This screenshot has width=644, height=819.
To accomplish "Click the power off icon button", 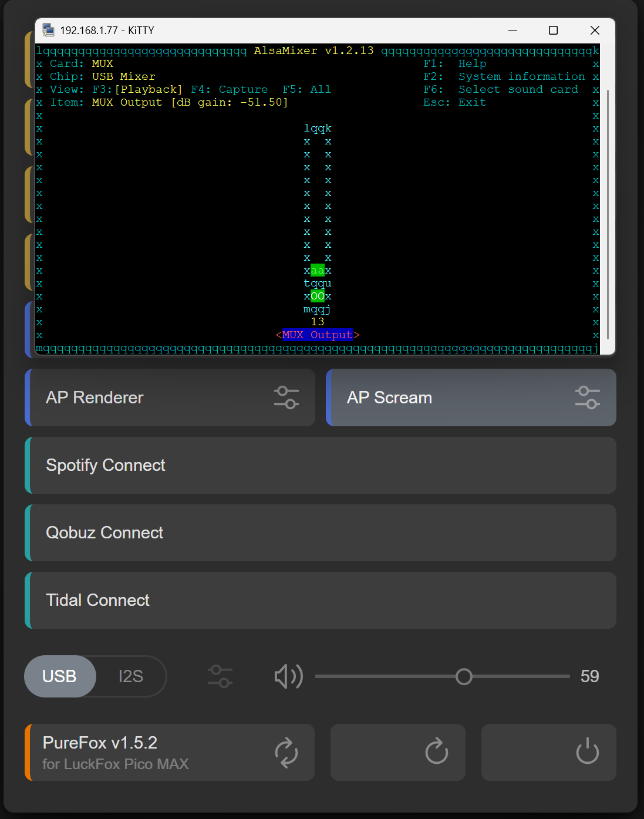I will tap(587, 752).
